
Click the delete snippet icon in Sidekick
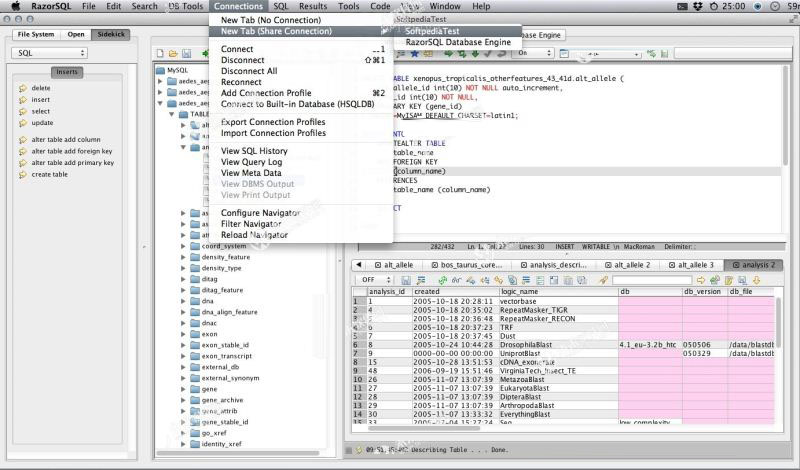(22, 88)
